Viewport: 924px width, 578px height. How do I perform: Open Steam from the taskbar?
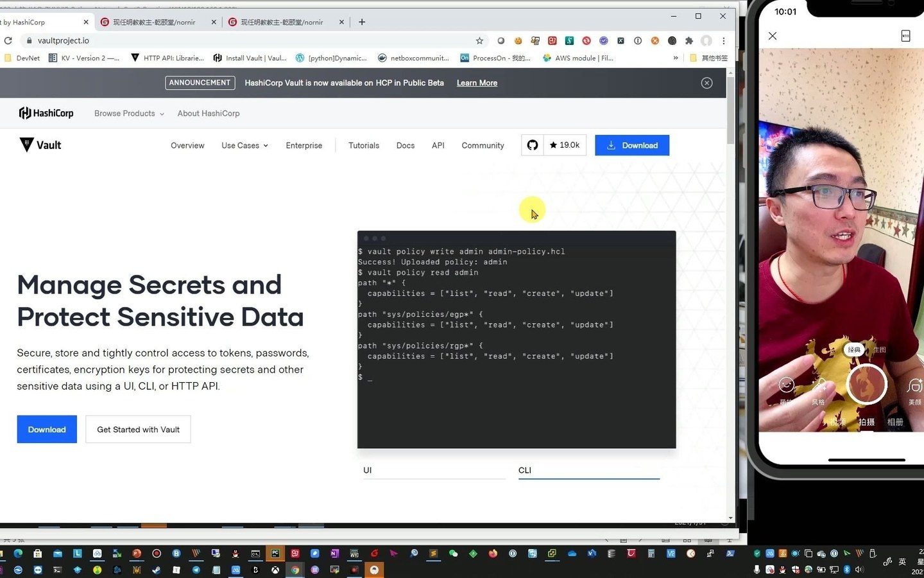156,570
